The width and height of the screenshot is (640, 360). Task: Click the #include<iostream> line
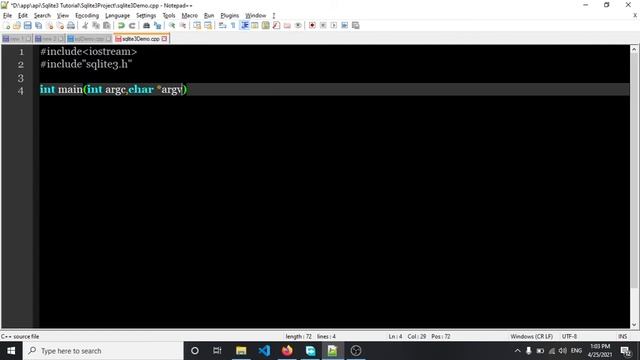(x=89, y=52)
